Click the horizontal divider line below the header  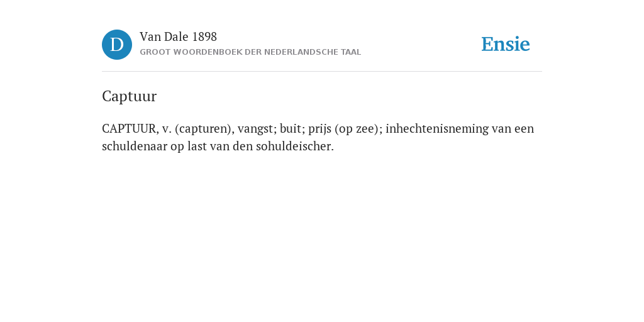pos(322,72)
